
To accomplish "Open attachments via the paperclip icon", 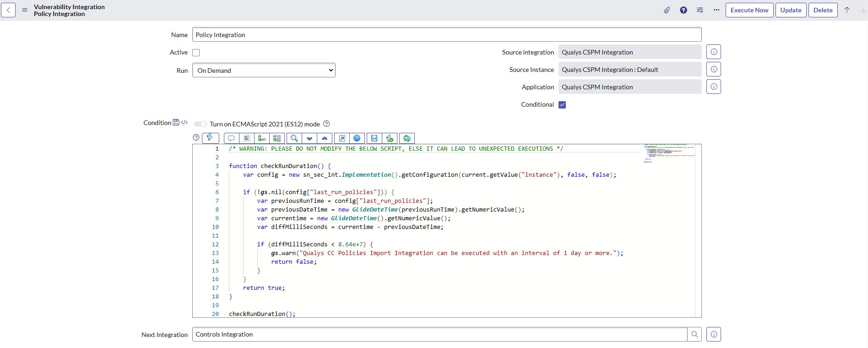I will (667, 10).
